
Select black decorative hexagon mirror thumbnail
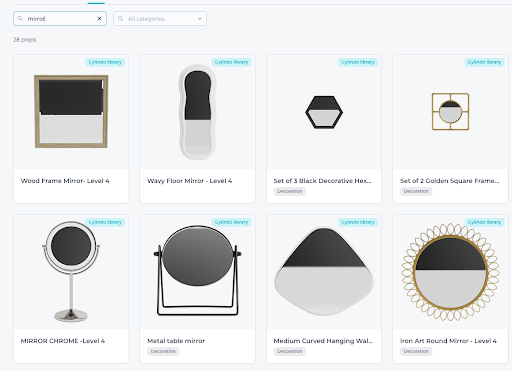324,112
